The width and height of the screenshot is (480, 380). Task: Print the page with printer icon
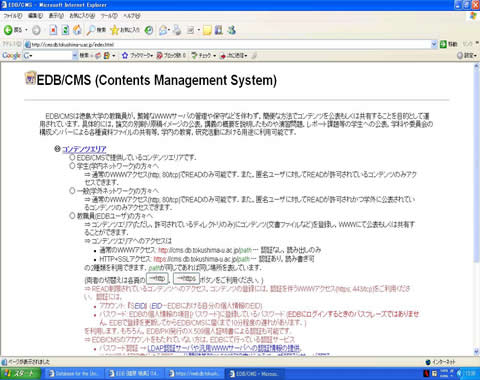pyautogui.click(x=177, y=30)
